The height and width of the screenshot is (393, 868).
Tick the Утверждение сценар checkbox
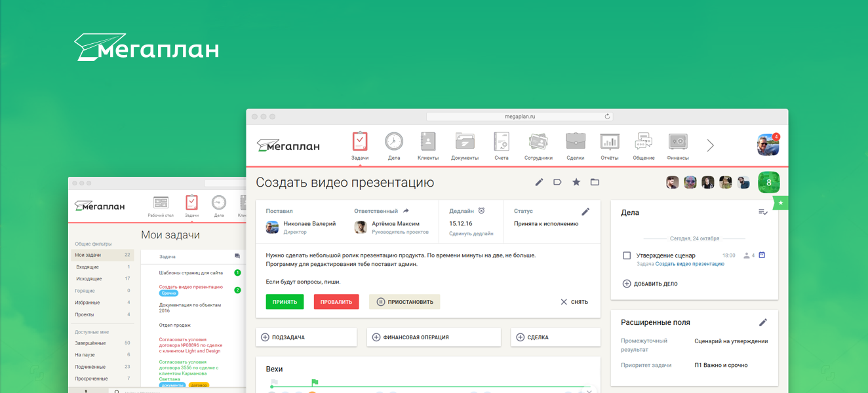point(627,255)
